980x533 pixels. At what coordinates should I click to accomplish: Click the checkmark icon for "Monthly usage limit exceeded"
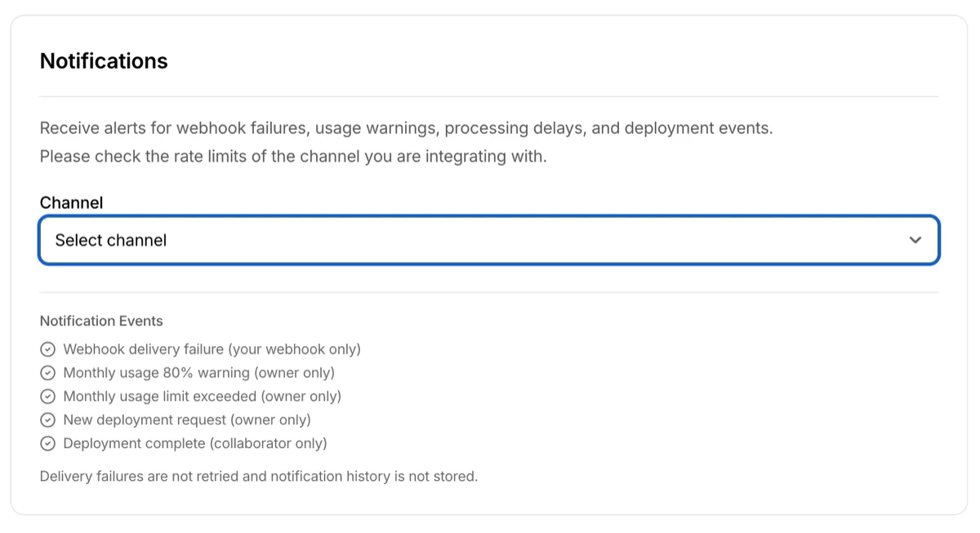[x=47, y=397]
